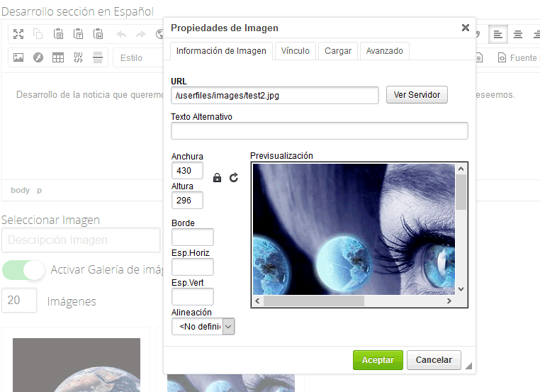Screen dimensions: 540x392
Task: Click the URL input field
Action: [275, 96]
